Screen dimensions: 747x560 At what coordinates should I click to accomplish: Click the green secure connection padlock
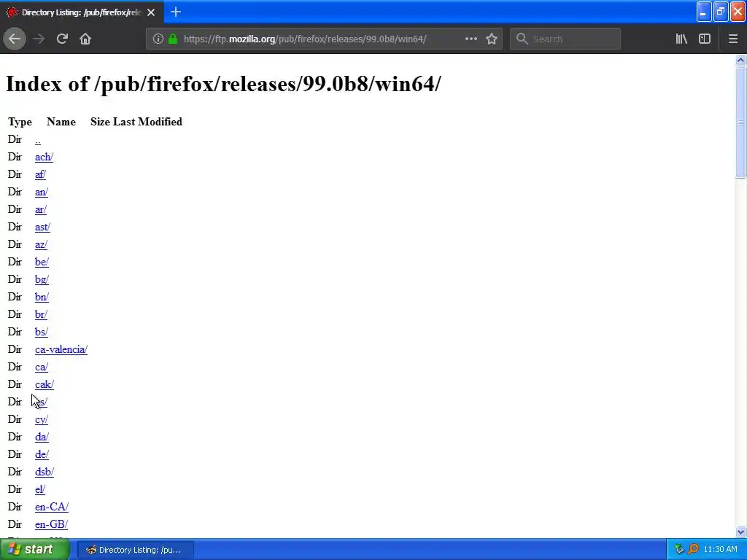(x=174, y=39)
